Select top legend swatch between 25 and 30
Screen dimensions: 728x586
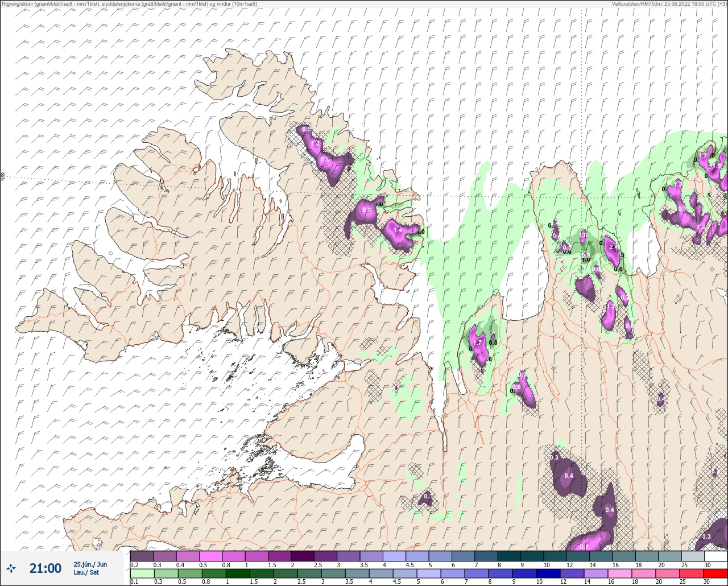tap(693, 556)
